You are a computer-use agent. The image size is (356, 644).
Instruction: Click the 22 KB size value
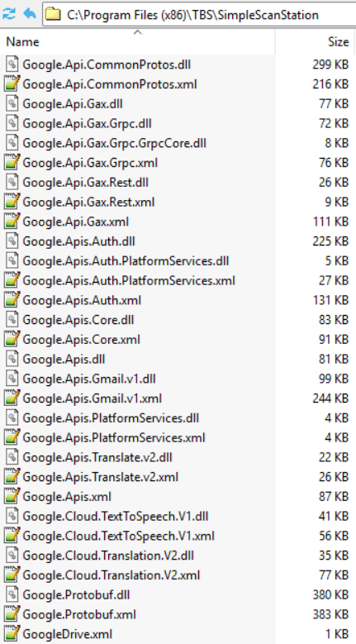[x=334, y=457]
